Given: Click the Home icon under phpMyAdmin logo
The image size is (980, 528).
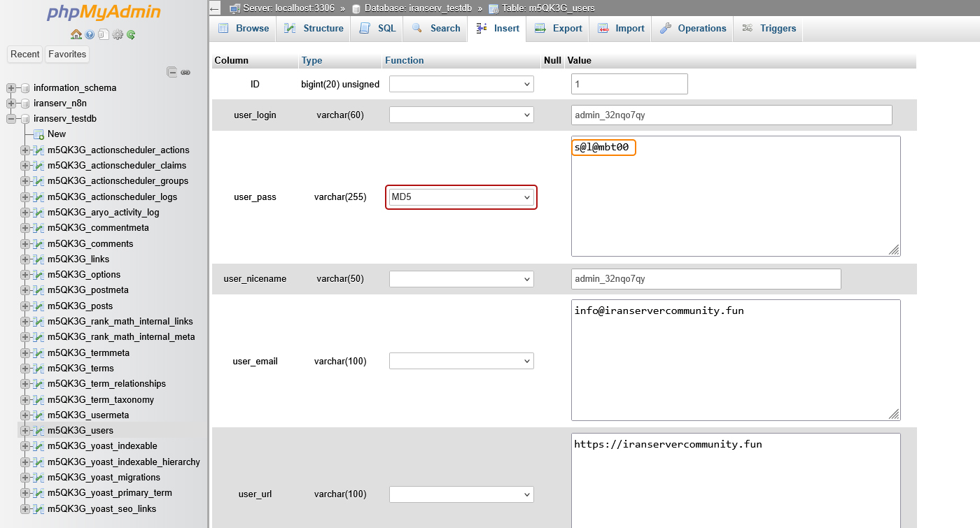Looking at the screenshot, I should [76, 34].
